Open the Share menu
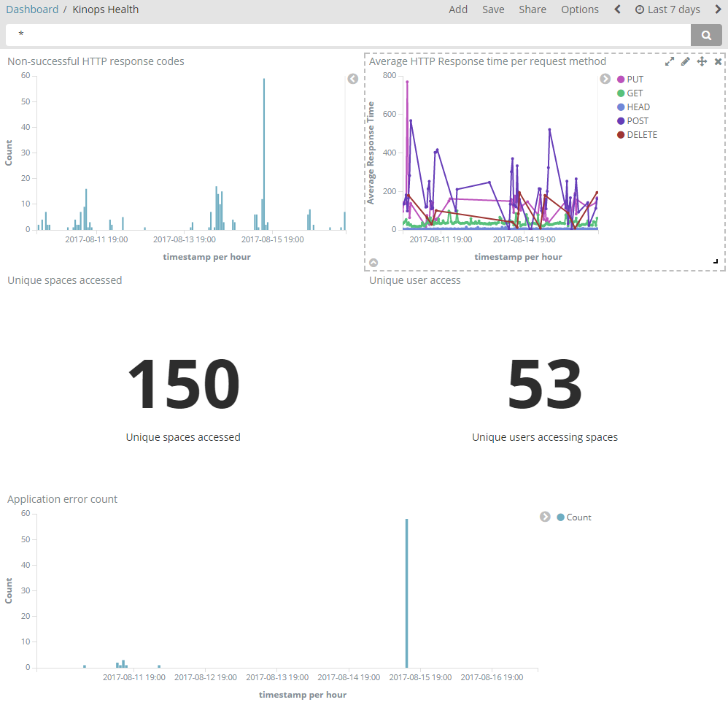 (x=532, y=9)
